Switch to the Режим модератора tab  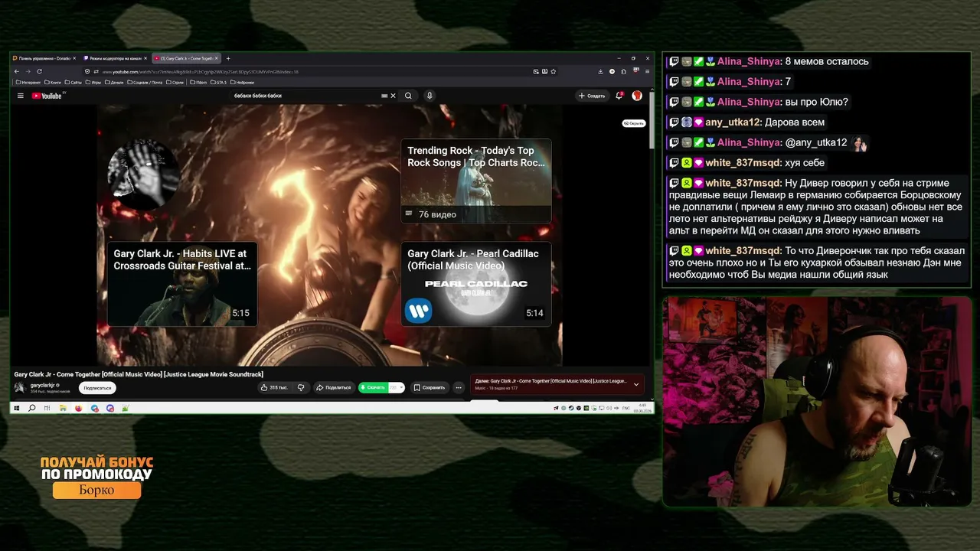tap(115, 58)
